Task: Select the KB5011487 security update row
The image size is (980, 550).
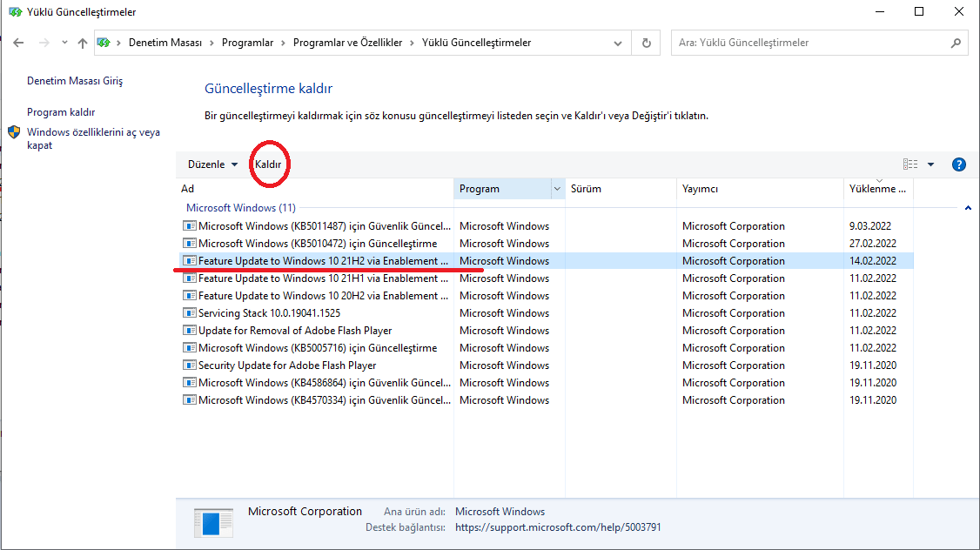Action: click(547, 226)
